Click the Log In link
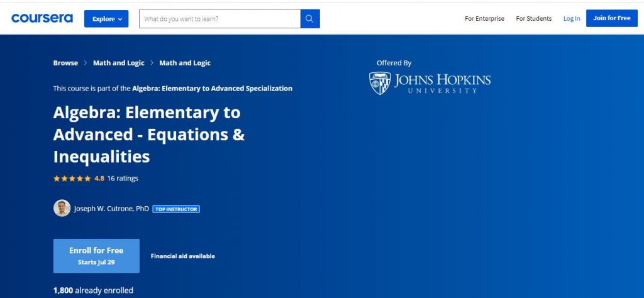644x298 pixels. point(572,19)
